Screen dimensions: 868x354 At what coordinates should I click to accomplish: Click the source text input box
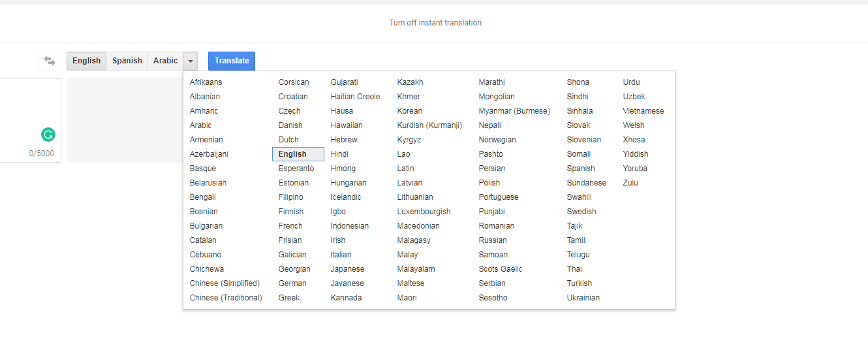tap(31, 120)
